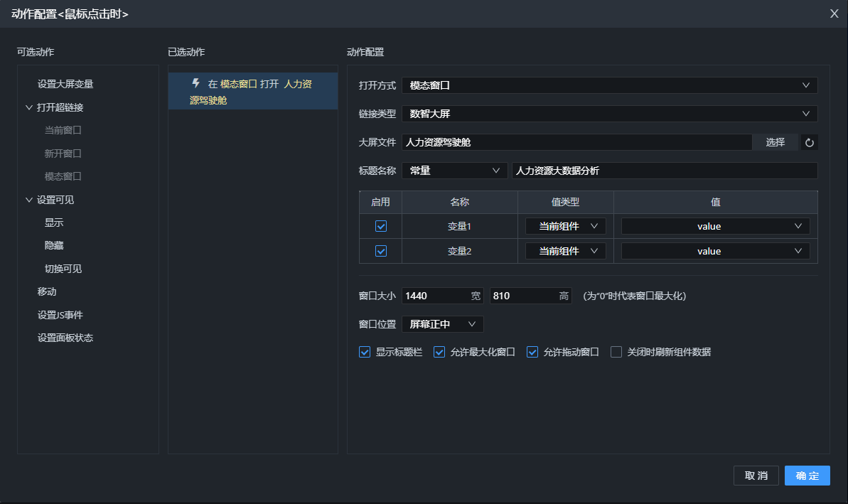This screenshot has width=848, height=504.
Task: Open 窗口位置 dropdown showing 屏幕正中
Action: pos(442,324)
